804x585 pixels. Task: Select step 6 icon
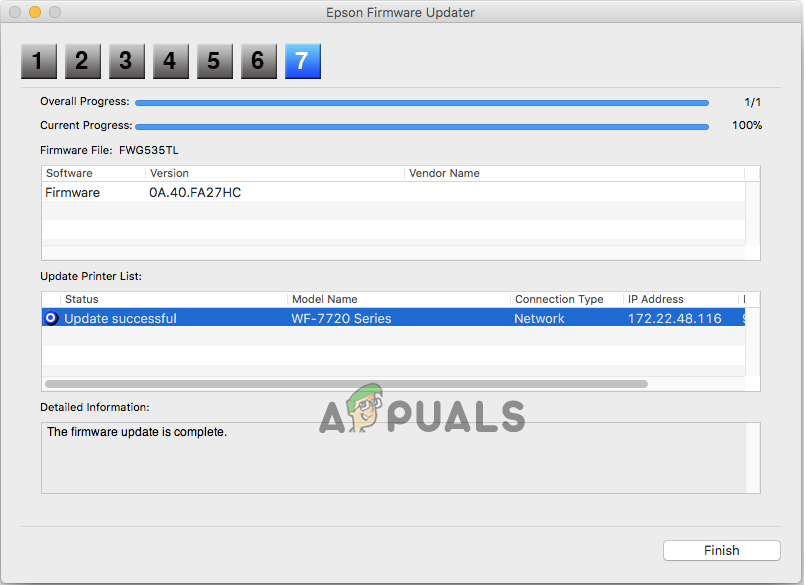259,61
